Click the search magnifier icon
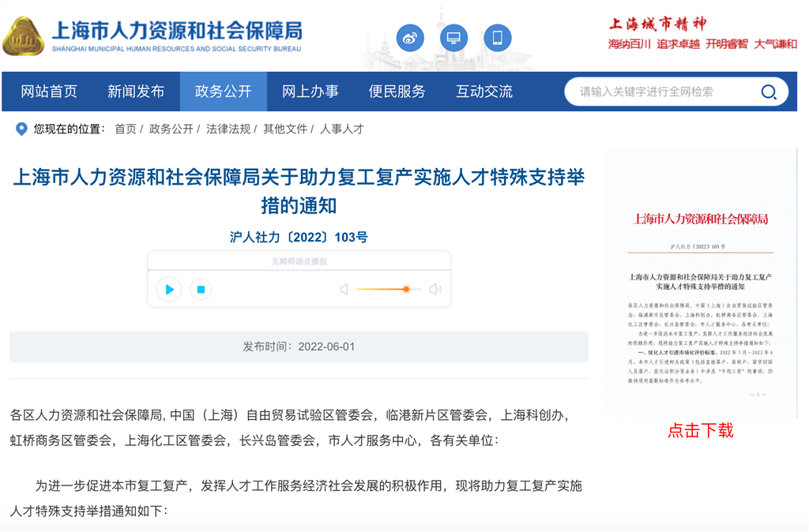This screenshot has height=532, width=809. [x=769, y=92]
